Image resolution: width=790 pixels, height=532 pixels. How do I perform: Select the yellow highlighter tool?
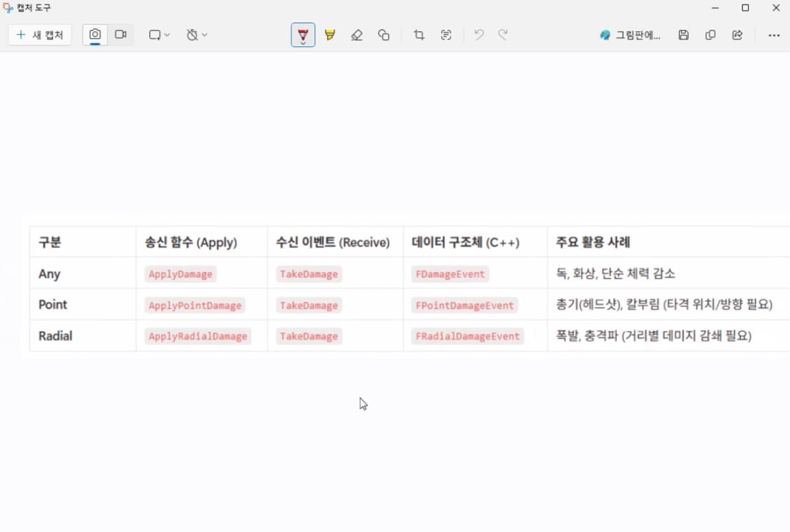[330, 34]
